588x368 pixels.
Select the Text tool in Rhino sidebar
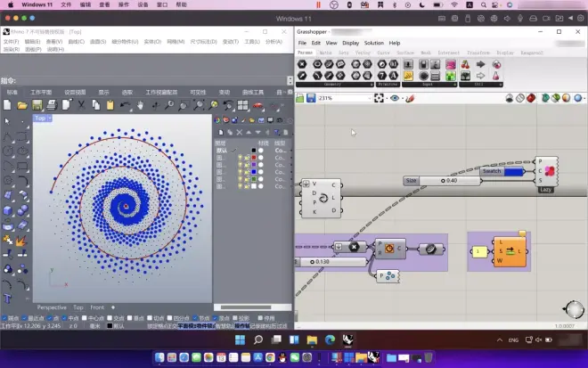click(7, 298)
